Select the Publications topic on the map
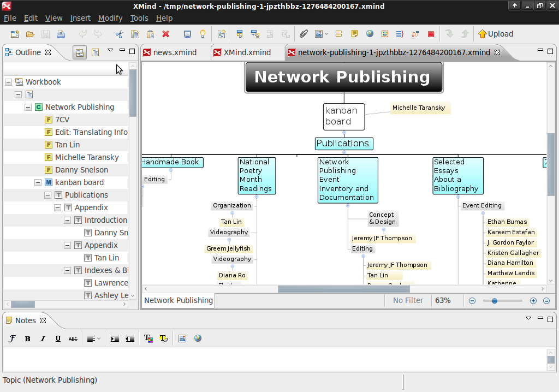 (344, 144)
